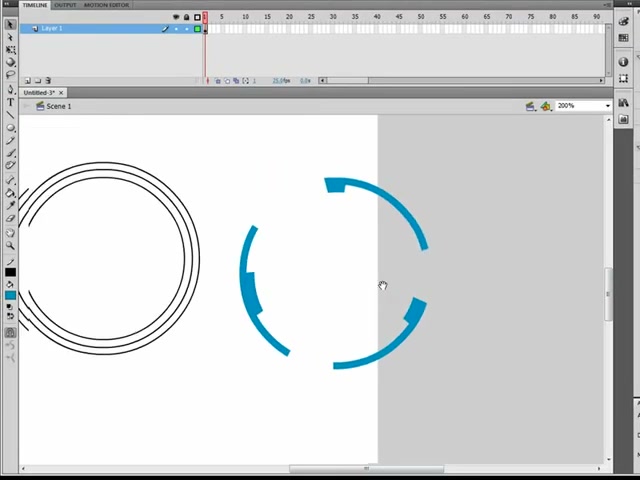Show all layers as outlines header

(x=197, y=17)
